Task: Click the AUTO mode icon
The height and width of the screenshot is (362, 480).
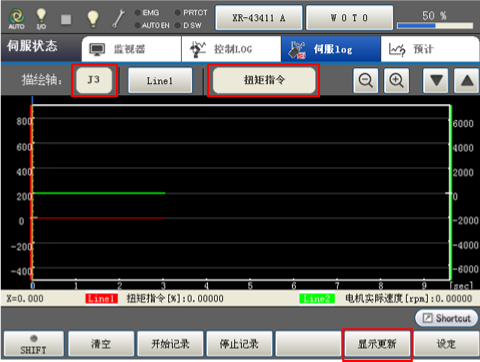Action: click(x=17, y=19)
